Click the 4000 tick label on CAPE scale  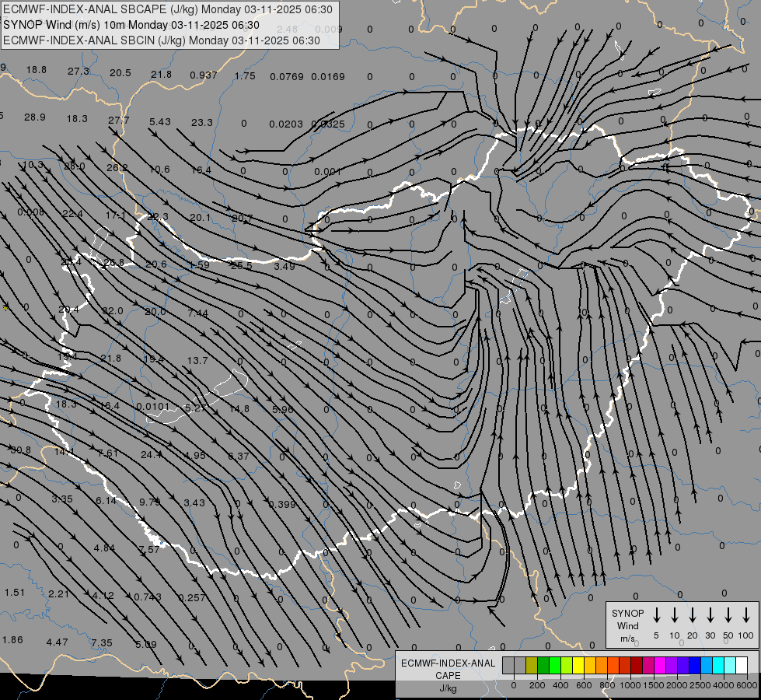point(724,685)
